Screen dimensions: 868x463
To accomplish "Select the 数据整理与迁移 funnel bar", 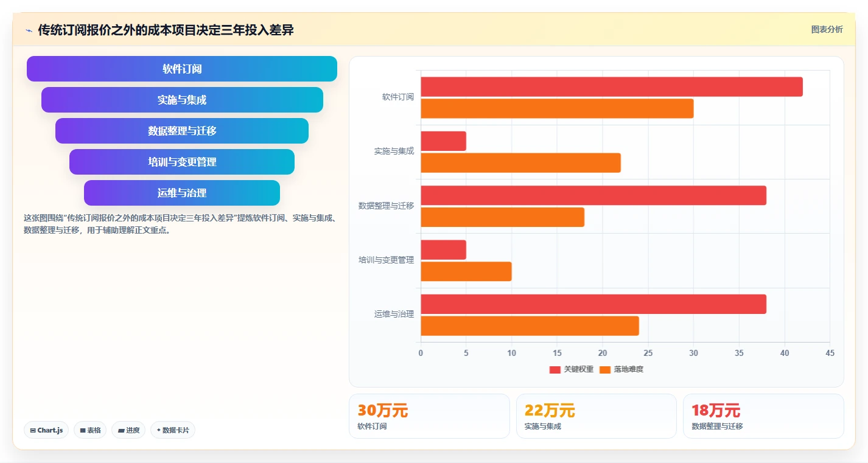I will click(182, 131).
